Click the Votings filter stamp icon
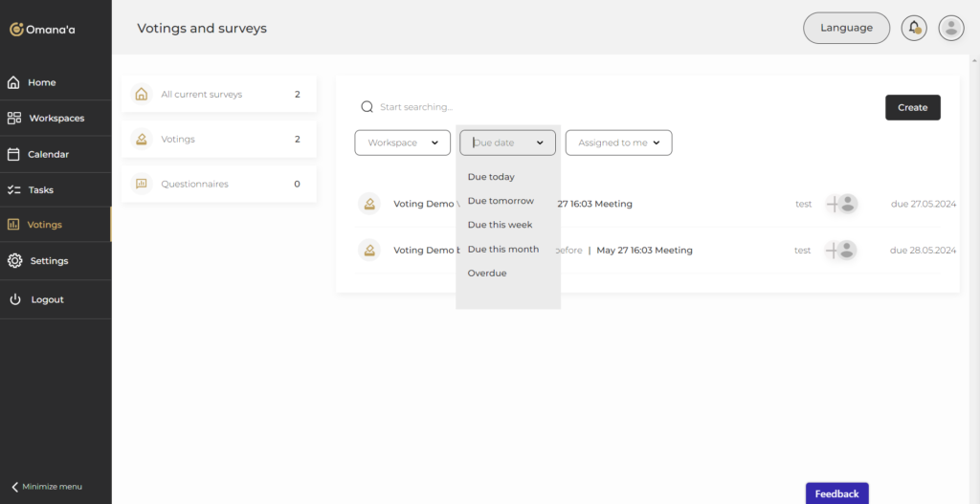The width and height of the screenshot is (980, 504). tap(142, 139)
